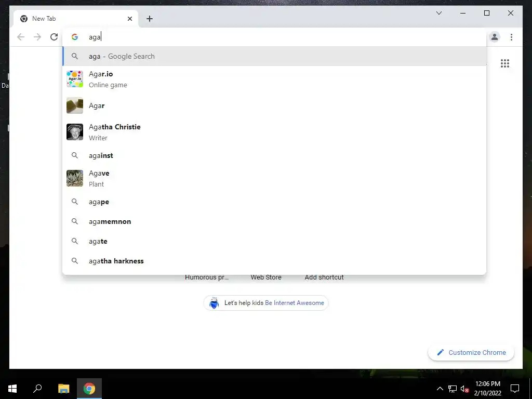Open the Windows Start menu
This screenshot has width=532, height=399.
[12, 389]
